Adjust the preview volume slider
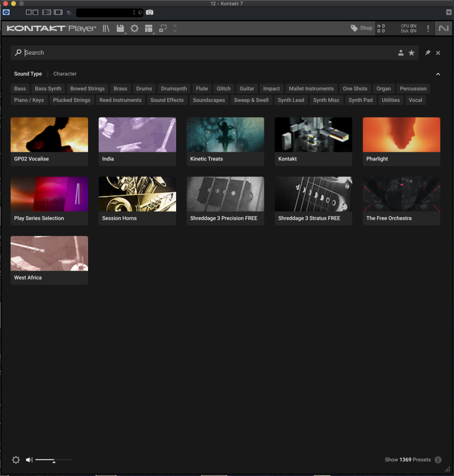The height and width of the screenshot is (476, 454). (x=54, y=460)
